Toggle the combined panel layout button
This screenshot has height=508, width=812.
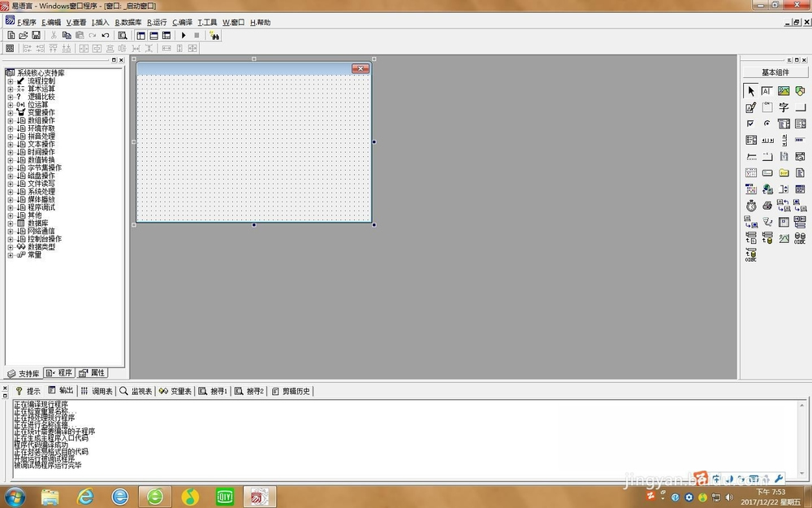(x=166, y=35)
